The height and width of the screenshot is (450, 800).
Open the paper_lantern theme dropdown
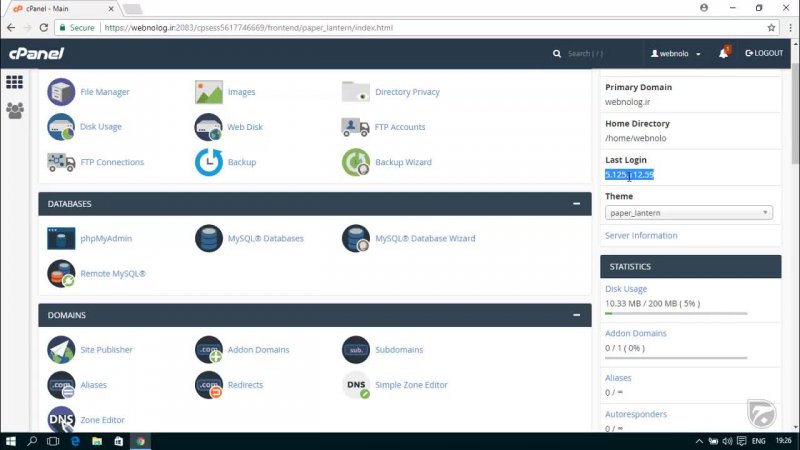[689, 213]
